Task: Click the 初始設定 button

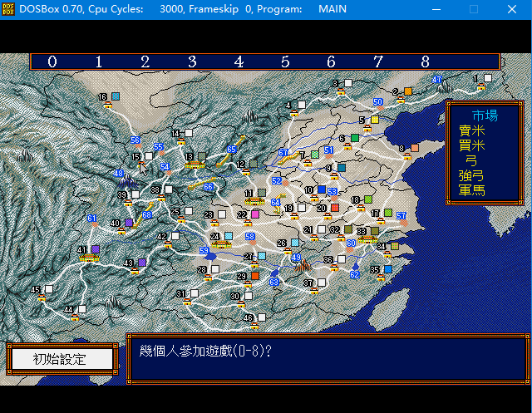Action: coord(62,359)
